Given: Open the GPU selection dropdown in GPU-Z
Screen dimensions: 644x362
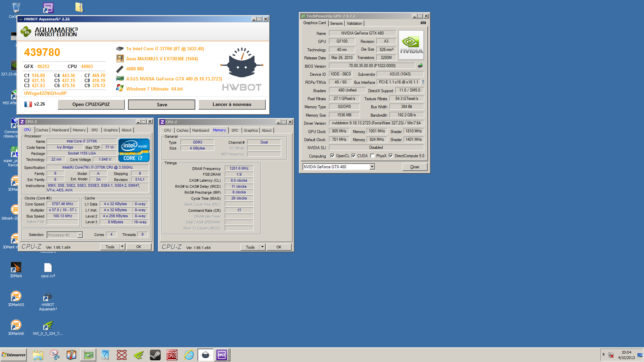Looking at the screenshot, I should (x=372, y=167).
